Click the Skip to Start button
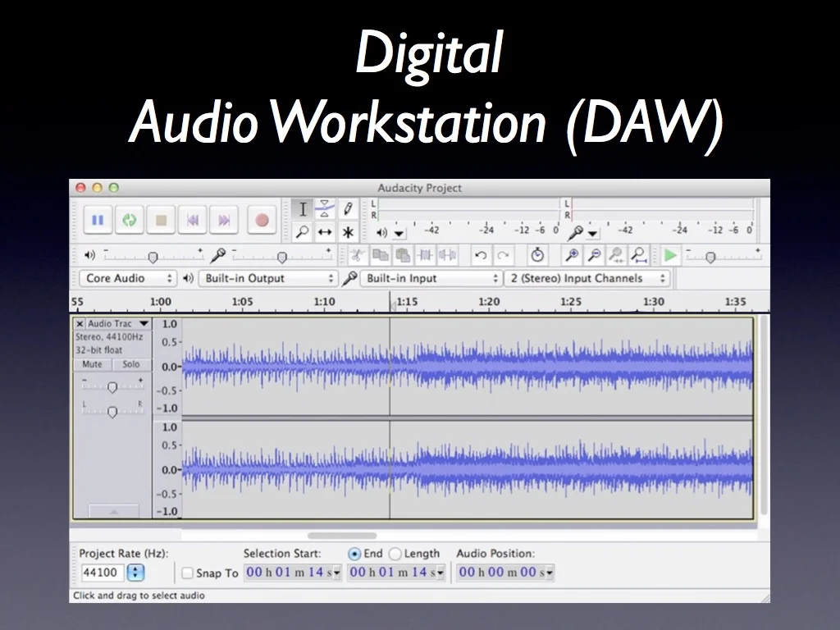The height and width of the screenshot is (630, 840). [x=192, y=220]
